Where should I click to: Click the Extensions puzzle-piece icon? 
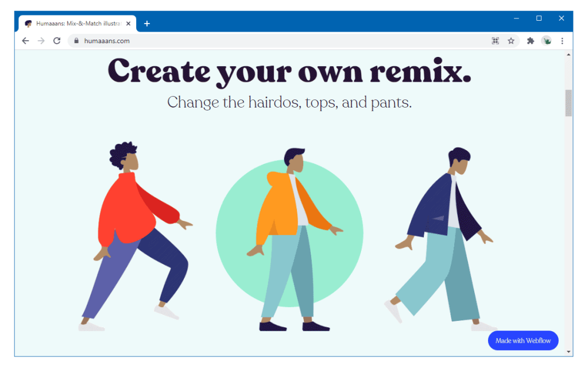(x=529, y=41)
